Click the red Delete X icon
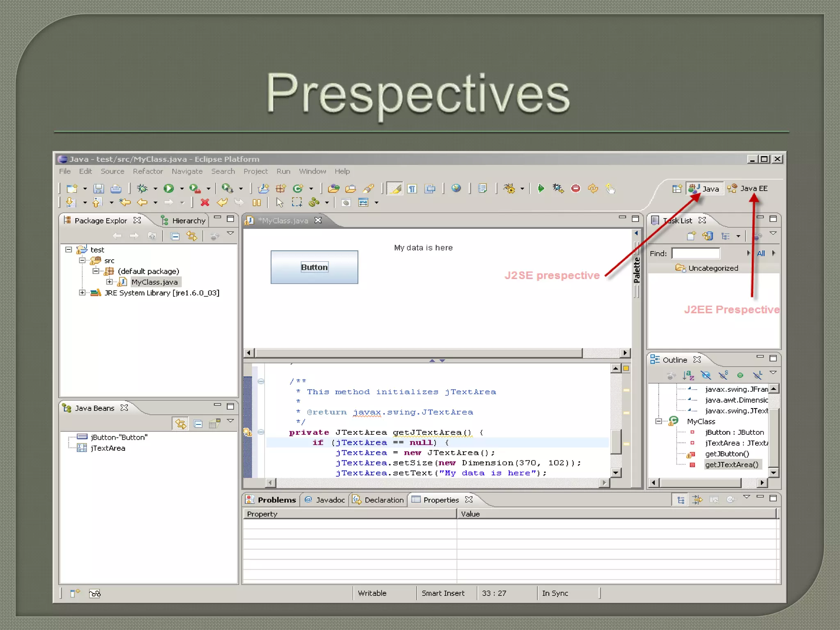 [x=205, y=203]
